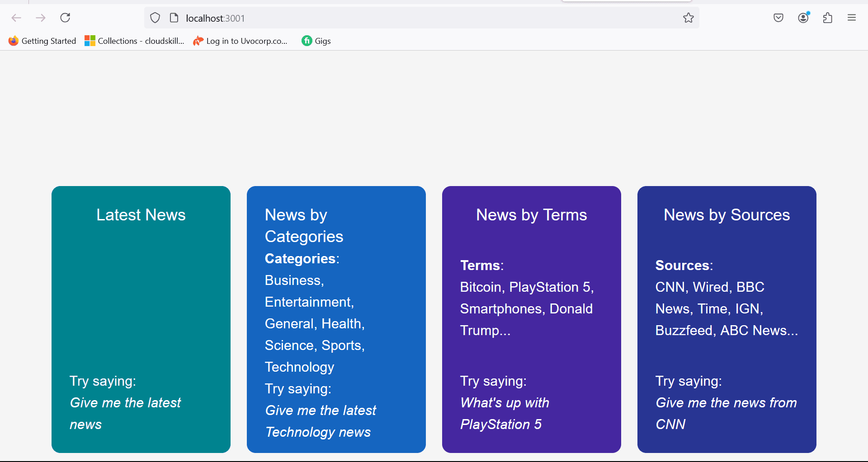868x462 pixels.
Task: Click the 'Science, Sports,' category line
Action: point(315,345)
